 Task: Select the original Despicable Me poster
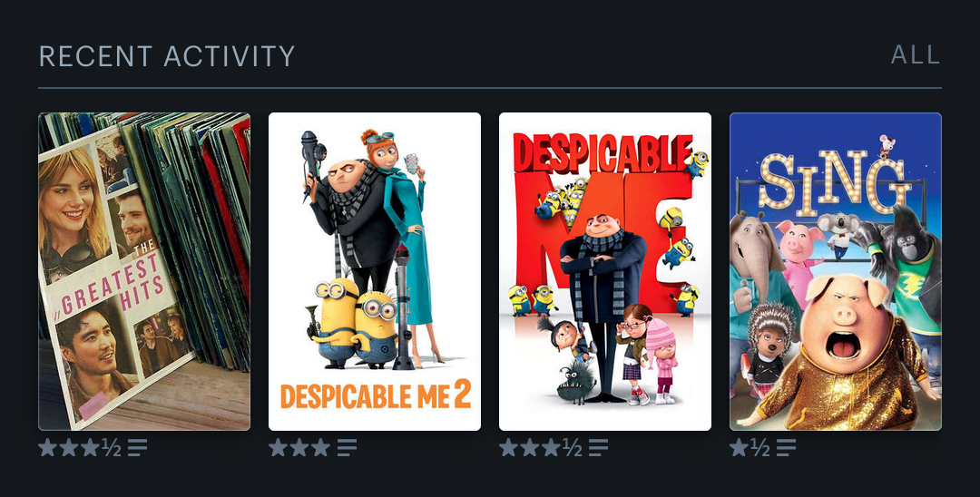click(x=605, y=271)
